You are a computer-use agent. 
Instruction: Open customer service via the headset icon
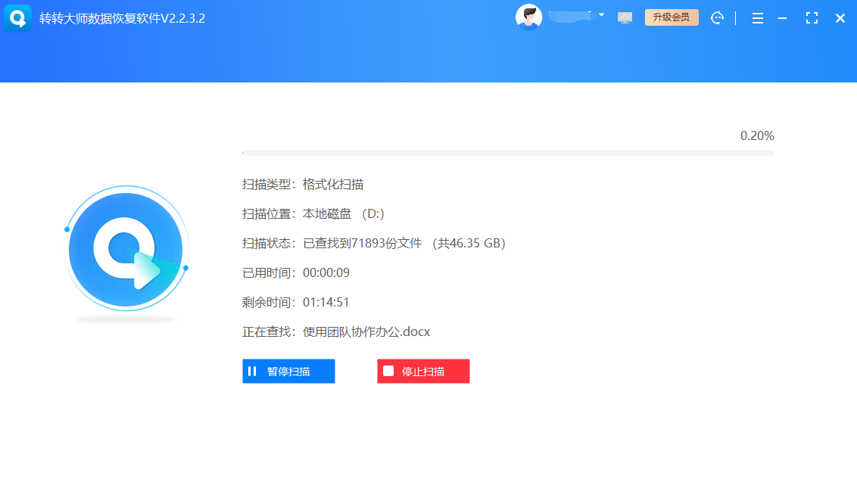click(x=718, y=17)
